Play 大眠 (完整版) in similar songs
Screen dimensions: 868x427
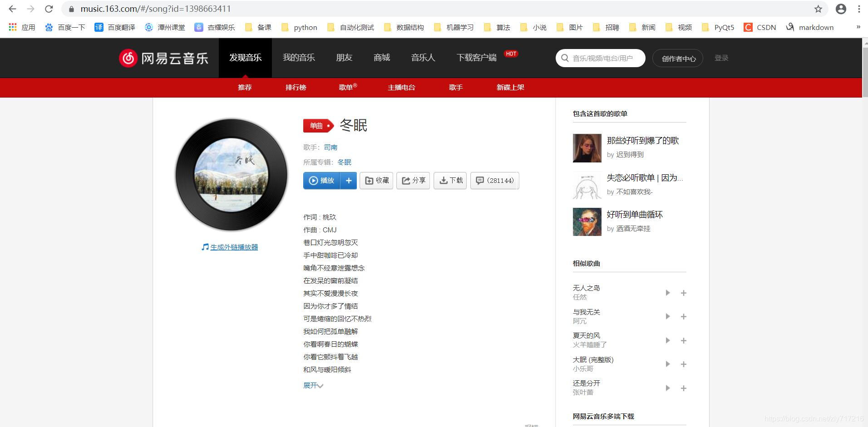(667, 363)
